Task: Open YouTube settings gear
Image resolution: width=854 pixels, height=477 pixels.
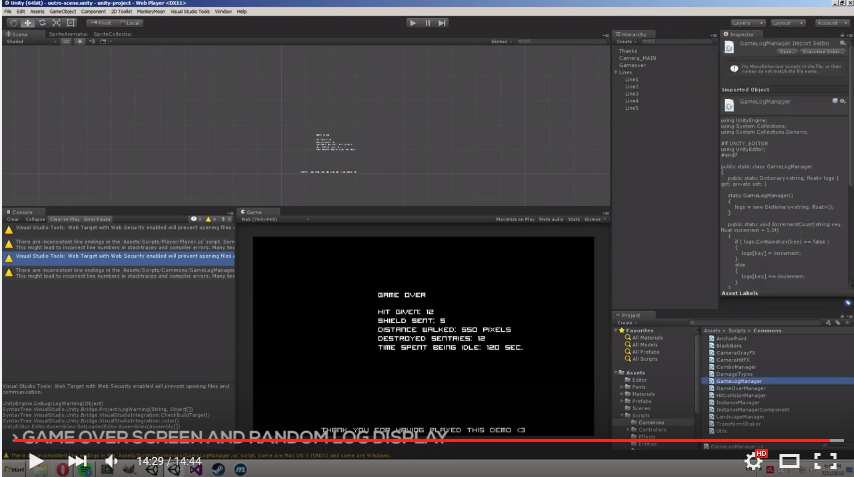Action: 754,461
